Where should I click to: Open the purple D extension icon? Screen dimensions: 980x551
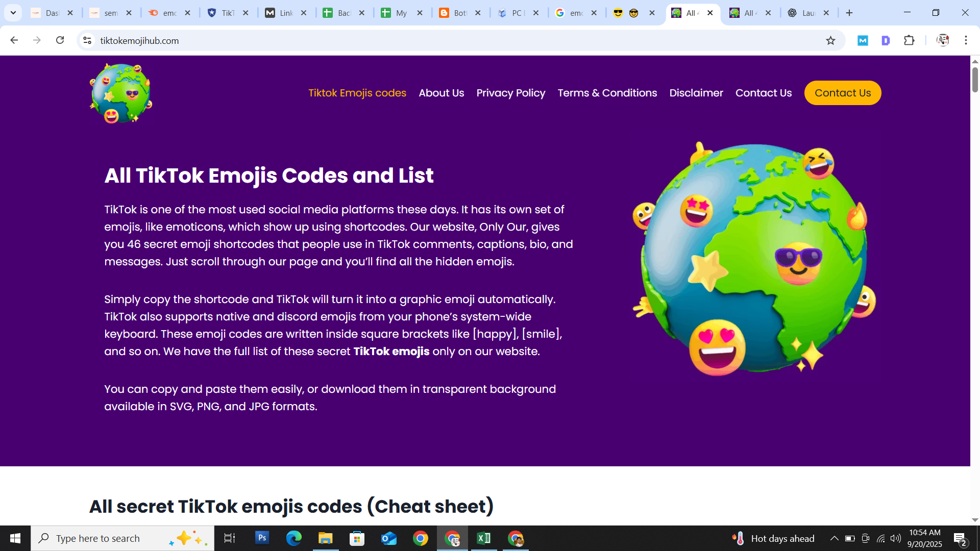(x=886, y=40)
